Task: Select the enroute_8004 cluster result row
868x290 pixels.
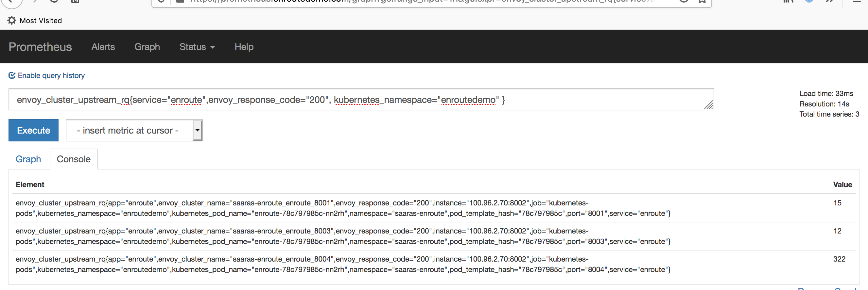Action: pyautogui.click(x=434, y=264)
